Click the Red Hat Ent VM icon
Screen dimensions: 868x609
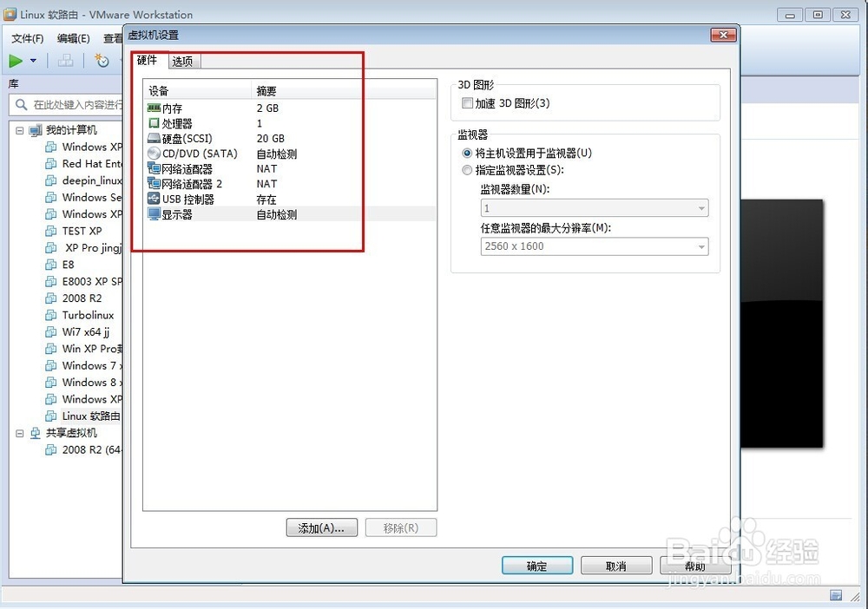[x=51, y=164]
